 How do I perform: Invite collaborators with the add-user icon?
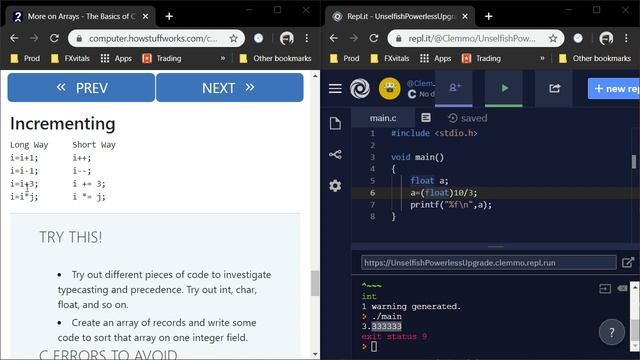coord(454,88)
